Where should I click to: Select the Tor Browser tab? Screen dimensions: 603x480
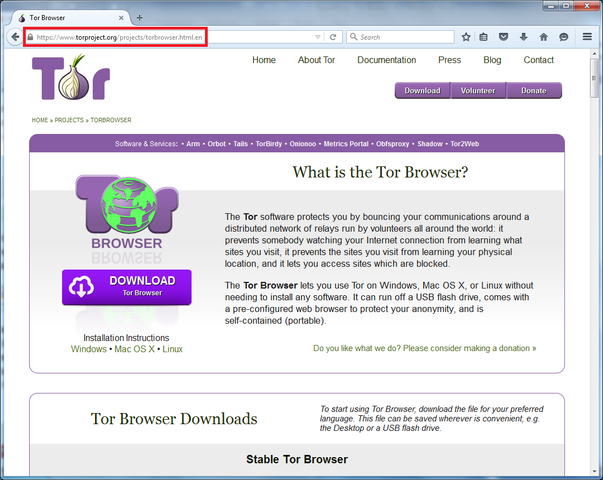coord(70,18)
